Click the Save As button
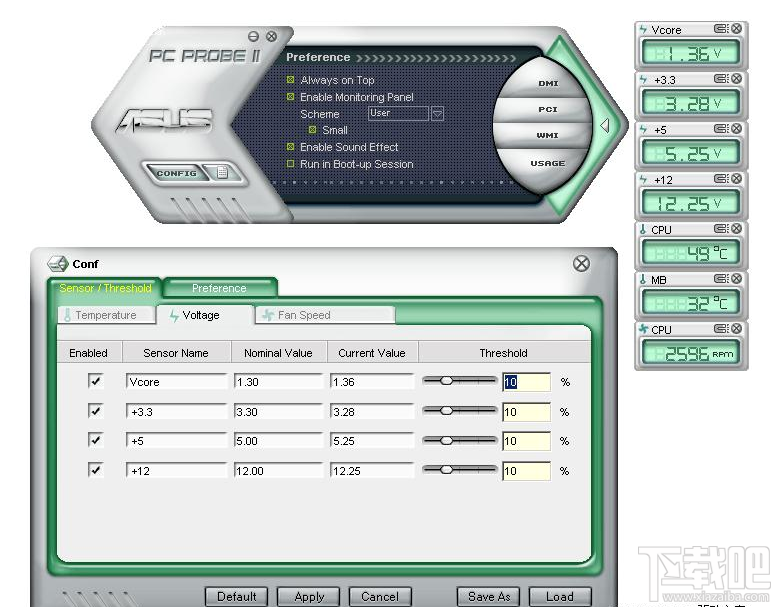Viewport: 778px width, 607px height. (489, 597)
